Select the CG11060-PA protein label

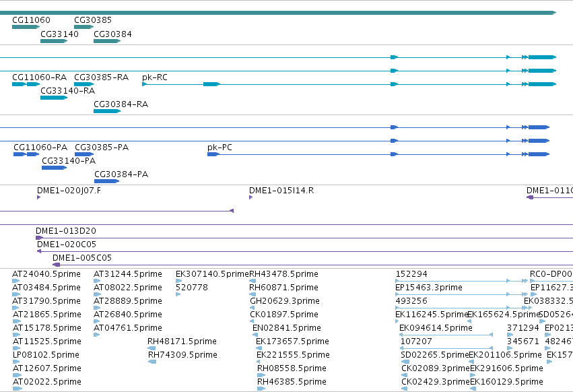pos(40,148)
